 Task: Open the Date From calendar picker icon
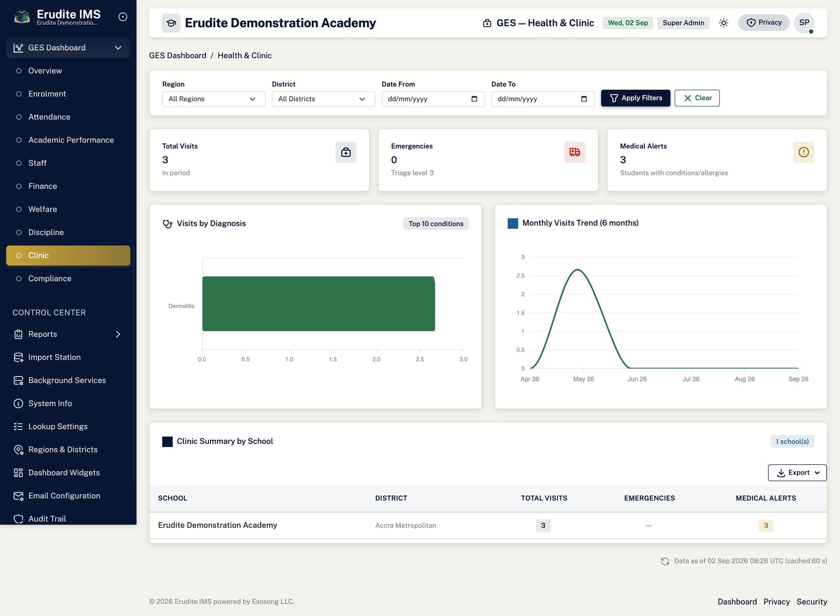(475, 99)
